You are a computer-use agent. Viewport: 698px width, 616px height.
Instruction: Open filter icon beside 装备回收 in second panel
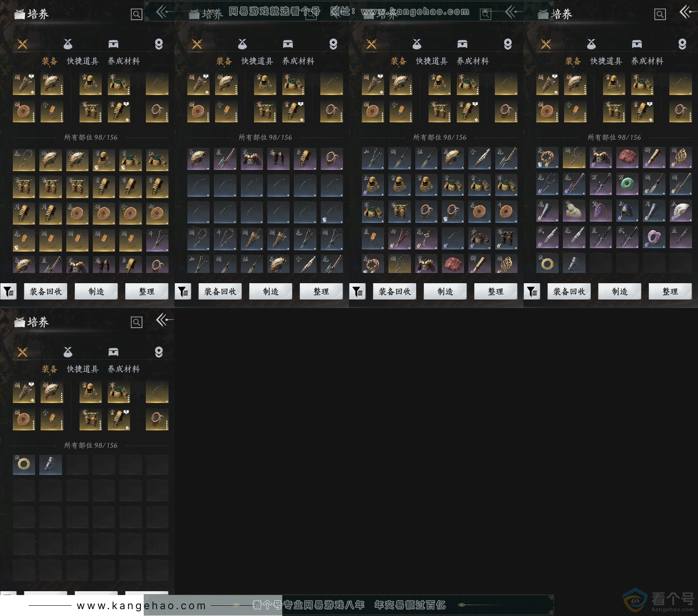(183, 291)
